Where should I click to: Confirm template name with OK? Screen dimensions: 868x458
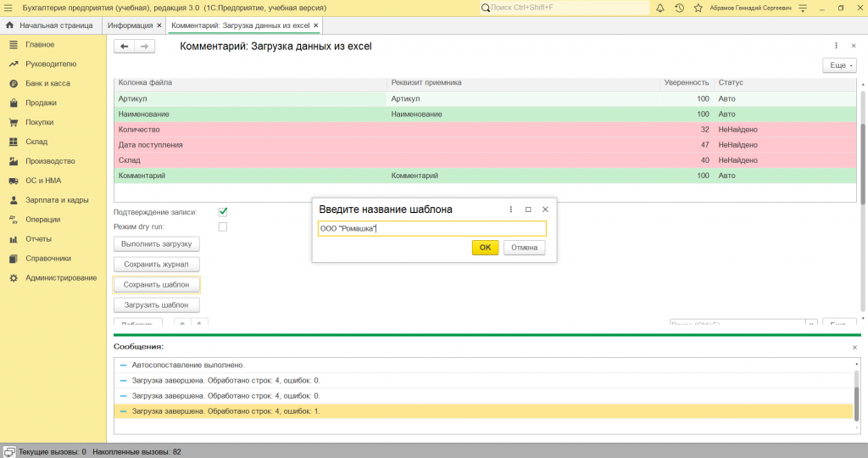485,248
